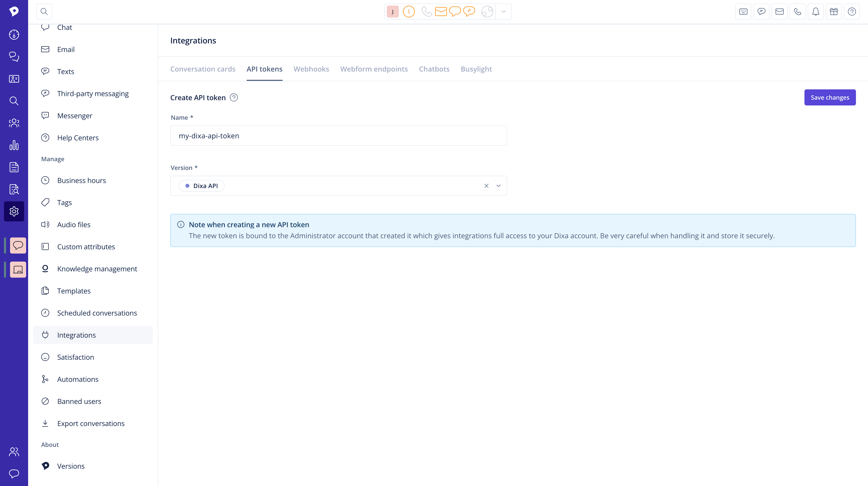Click the search magnifier at top left
The height and width of the screenshot is (486, 868).
[44, 12]
